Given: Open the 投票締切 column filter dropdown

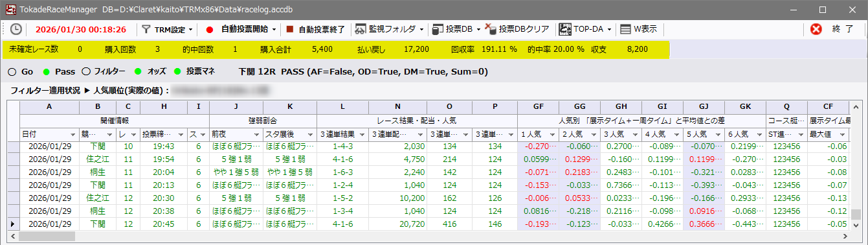Looking at the screenshot, I should coord(181,135).
